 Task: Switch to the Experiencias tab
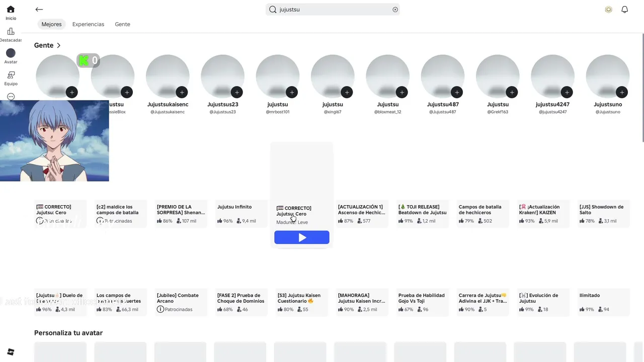click(x=88, y=24)
